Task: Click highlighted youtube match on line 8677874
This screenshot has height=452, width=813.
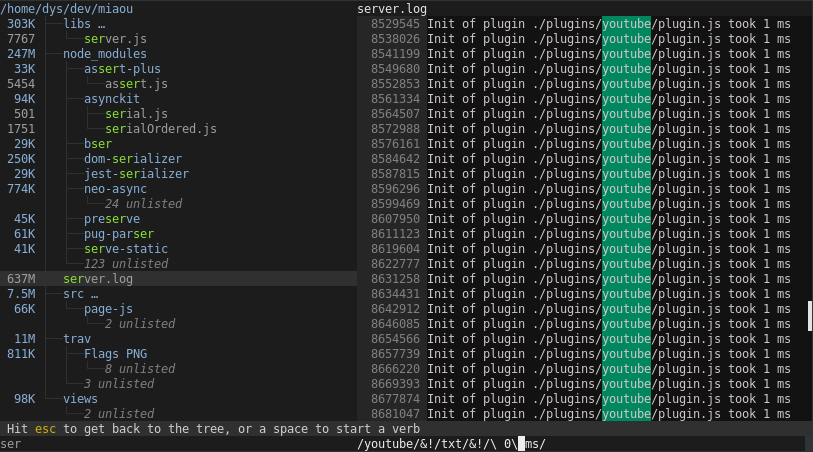Action: pos(626,400)
